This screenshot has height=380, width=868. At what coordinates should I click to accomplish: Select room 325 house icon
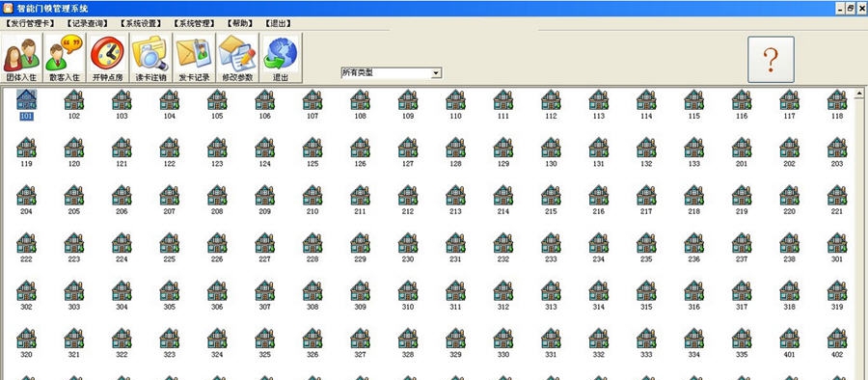pos(264,338)
